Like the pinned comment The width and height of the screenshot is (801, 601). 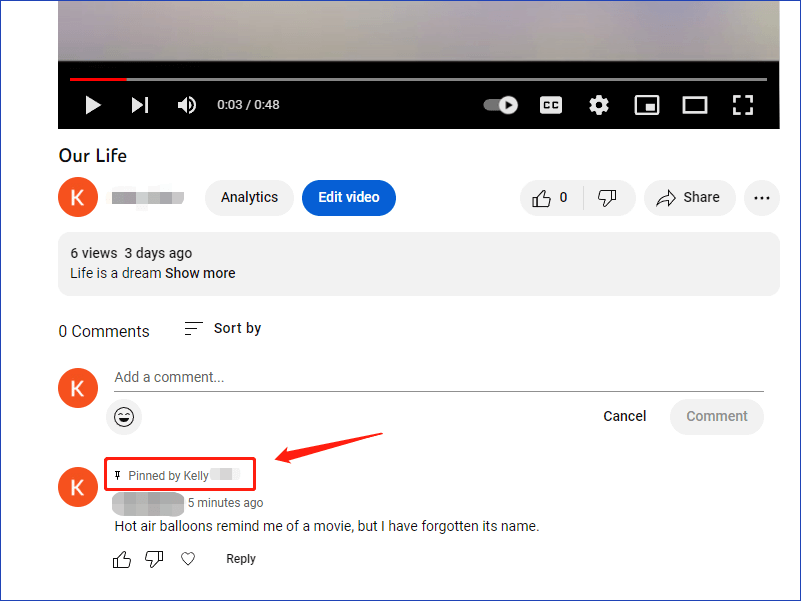click(121, 559)
